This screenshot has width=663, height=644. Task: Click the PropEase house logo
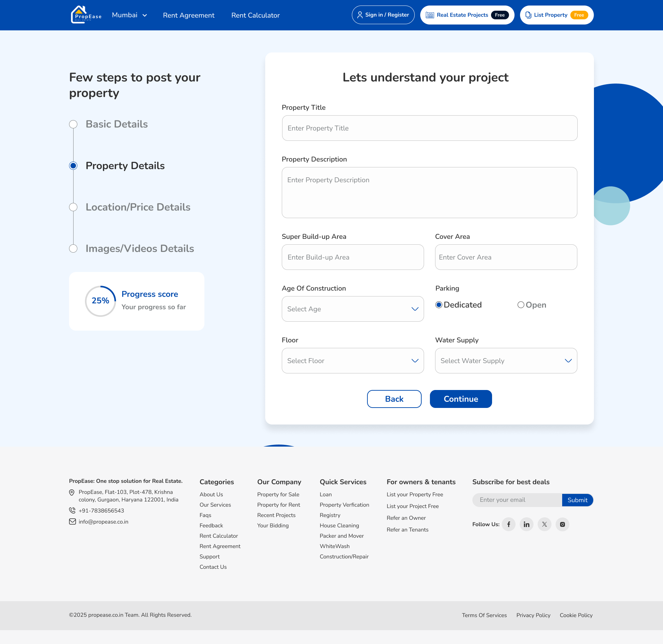pyautogui.click(x=86, y=15)
